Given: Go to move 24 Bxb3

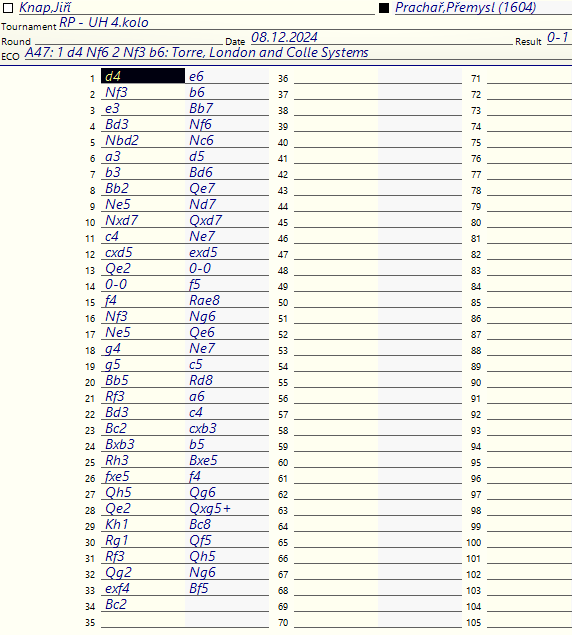Looking at the screenshot, I should pos(143,444).
